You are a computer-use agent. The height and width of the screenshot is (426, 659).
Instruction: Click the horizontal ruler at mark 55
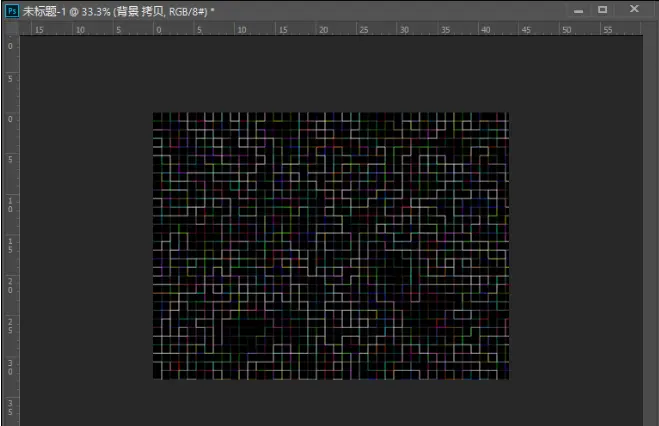tap(608, 29)
